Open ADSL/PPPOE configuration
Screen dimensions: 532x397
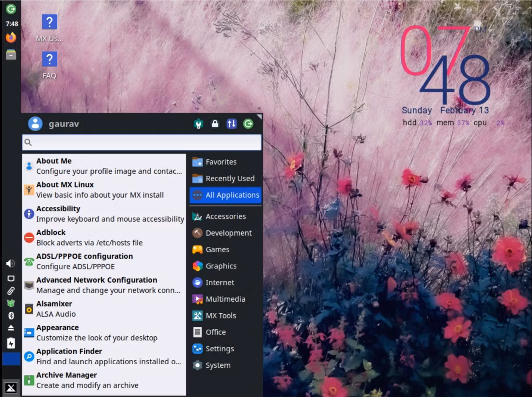point(104,261)
